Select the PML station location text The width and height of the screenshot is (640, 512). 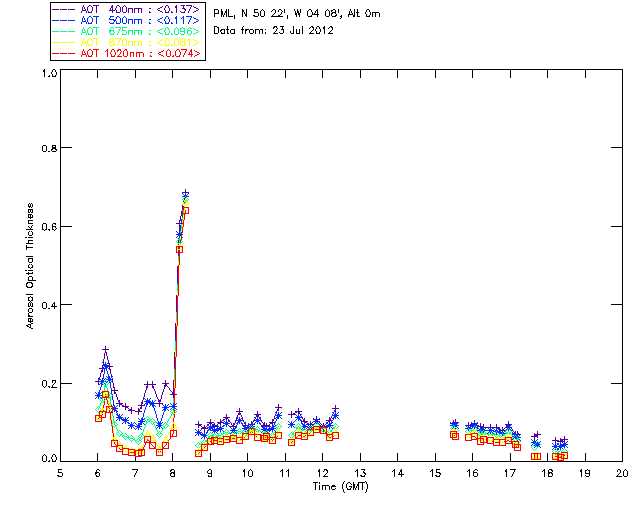click(297, 14)
